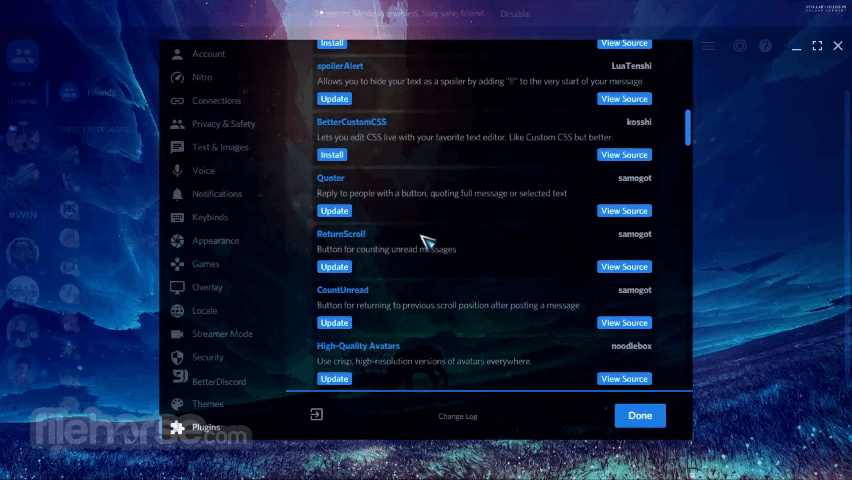Image resolution: width=852 pixels, height=480 pixels.
Task: Click the mentions @ icon in header
Action: tap(740, 46)
